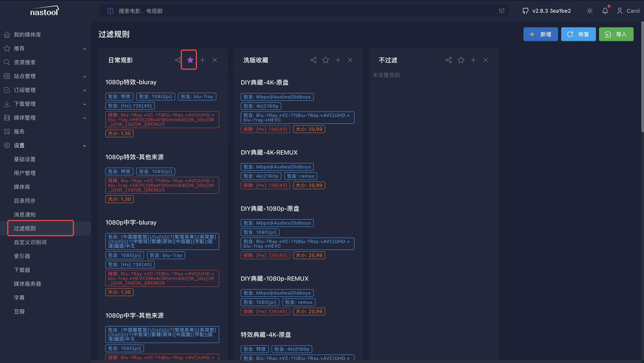Set 洗版收藏 as default with star
644x363 pixels.
click(325, 60)
